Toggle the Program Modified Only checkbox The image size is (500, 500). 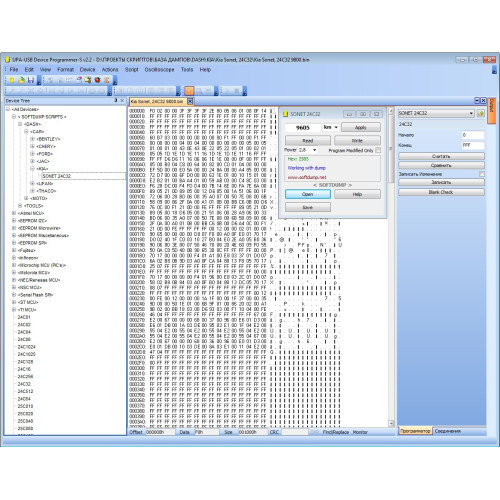pos(378,150)
